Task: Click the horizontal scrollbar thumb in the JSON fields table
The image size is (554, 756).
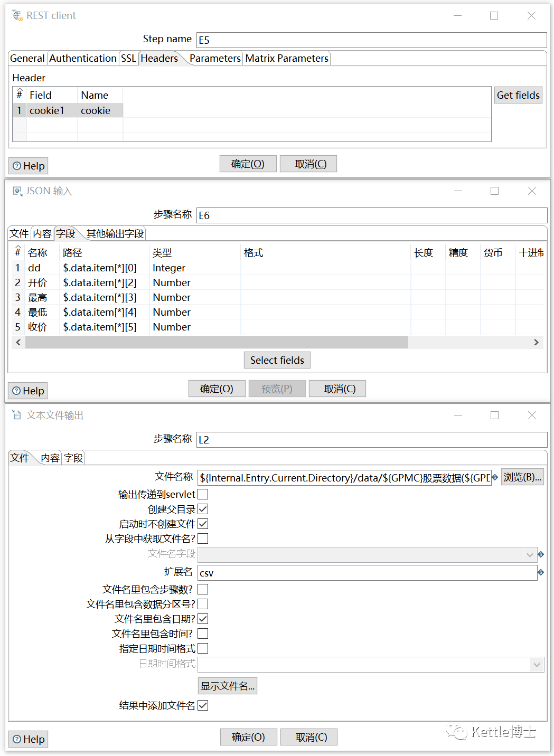Action: (x=217, y=342)
